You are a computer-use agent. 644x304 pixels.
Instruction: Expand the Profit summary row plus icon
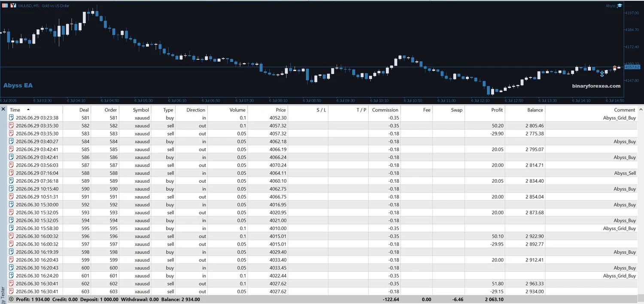pos(11,299)
